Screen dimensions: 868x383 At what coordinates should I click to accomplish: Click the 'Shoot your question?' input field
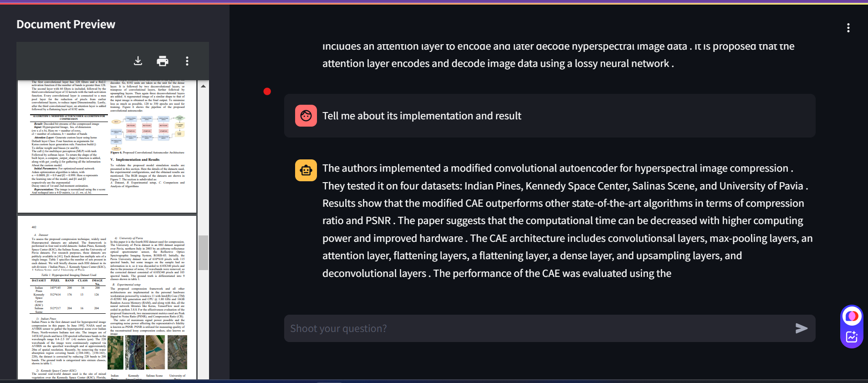pyautogui.click(x=501, y=328)
